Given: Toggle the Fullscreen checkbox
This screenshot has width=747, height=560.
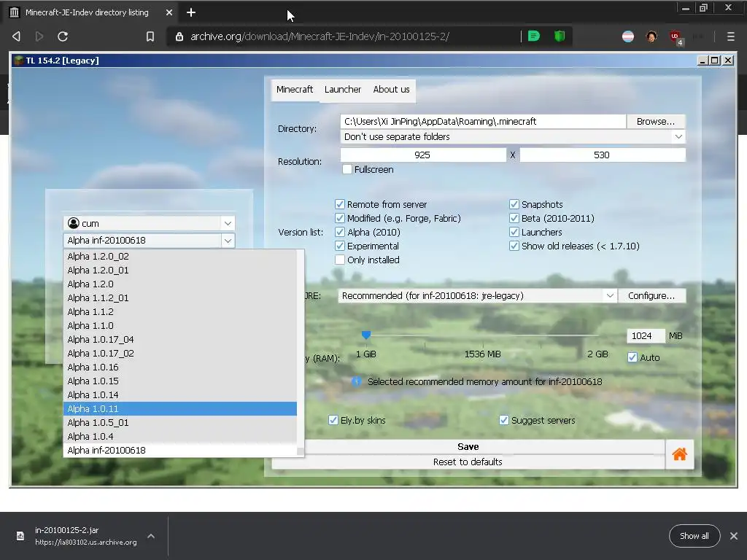Looking at the screenshot, I should [x=347, y=169].
